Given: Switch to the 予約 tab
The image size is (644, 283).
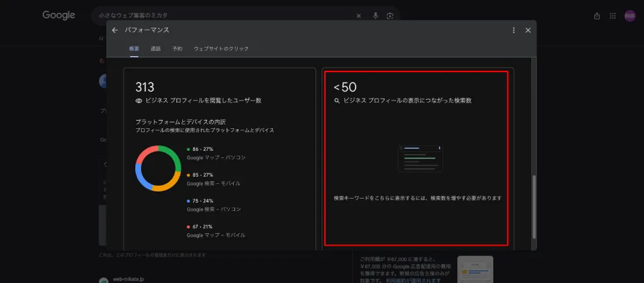Looking at the screenshot, I should pyautogui.click(x=178, y=48).
